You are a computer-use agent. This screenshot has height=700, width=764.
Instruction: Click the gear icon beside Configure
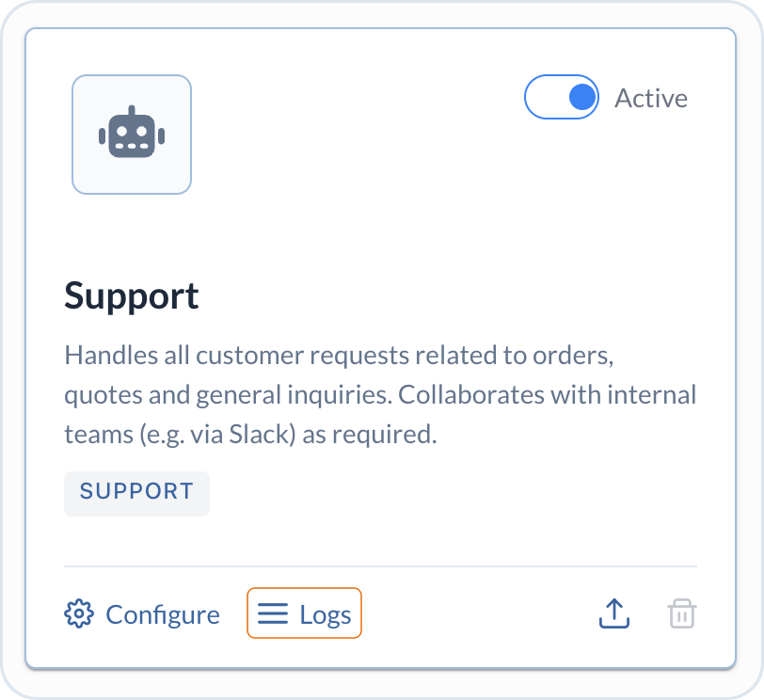coord(78,613)
